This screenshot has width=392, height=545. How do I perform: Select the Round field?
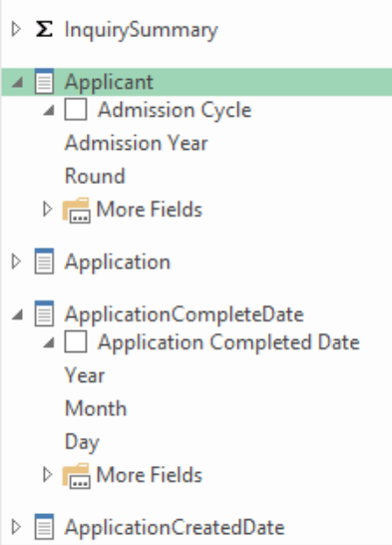(95, 176)
